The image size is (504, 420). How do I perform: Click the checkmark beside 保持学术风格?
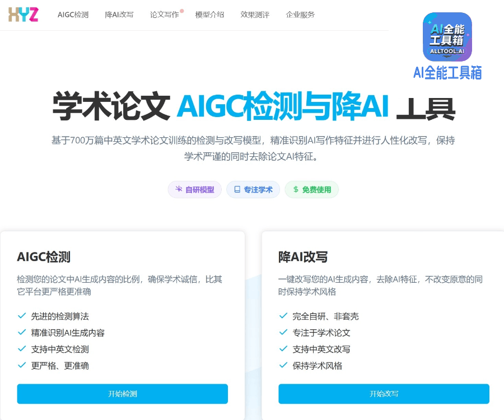point(283,365)
